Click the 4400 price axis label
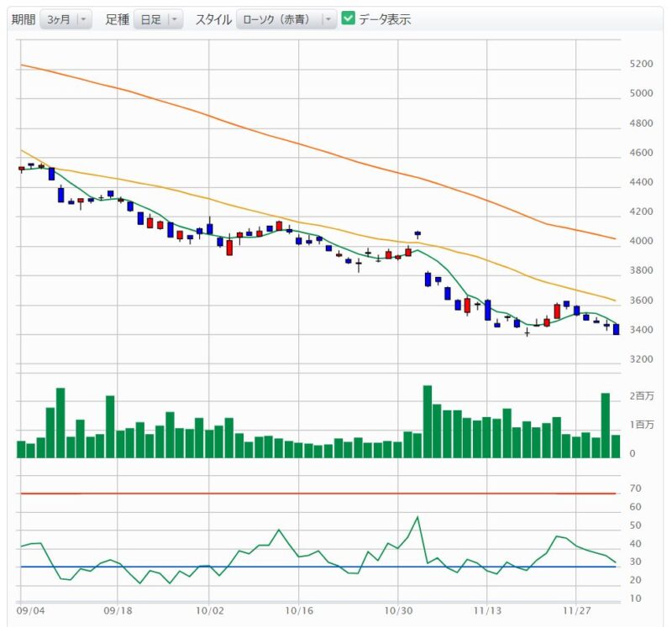 (x=641, y=182)
